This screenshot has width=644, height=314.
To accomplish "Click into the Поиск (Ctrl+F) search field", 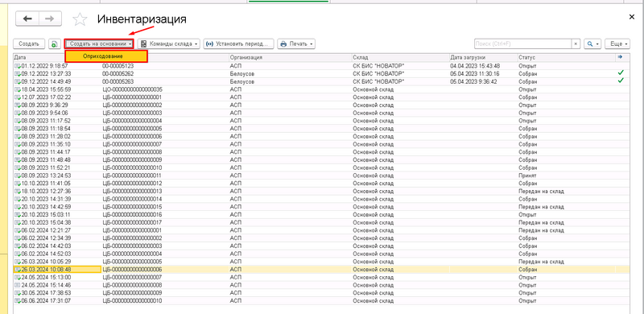I will tap(522, 43).
